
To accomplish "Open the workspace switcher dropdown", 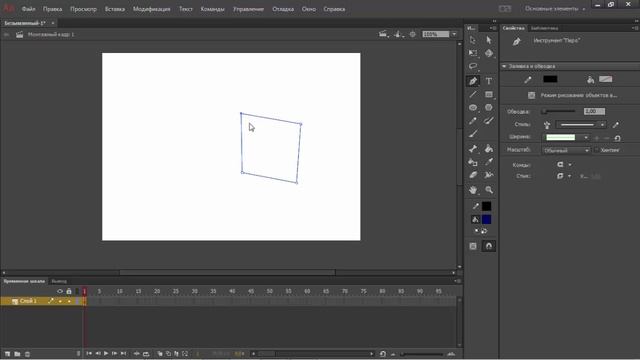I will pyautogui.click(x=555, y=9).
